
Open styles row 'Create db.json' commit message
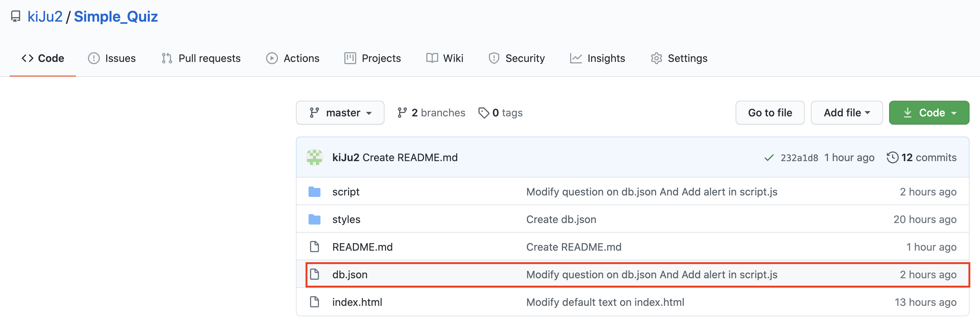click(561, 219)
